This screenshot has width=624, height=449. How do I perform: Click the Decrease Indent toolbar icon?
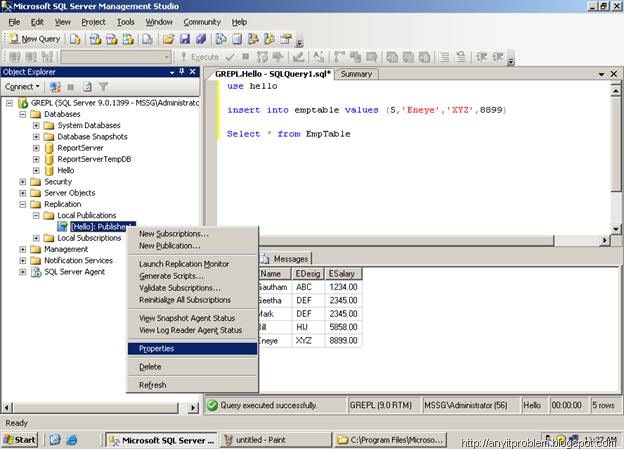(482, 57)
